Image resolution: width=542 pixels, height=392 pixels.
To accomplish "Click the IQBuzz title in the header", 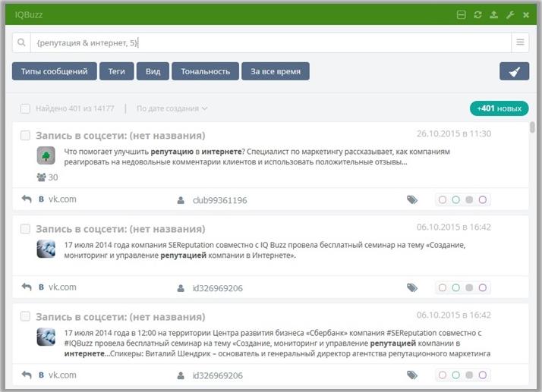I will pos(29,15).
